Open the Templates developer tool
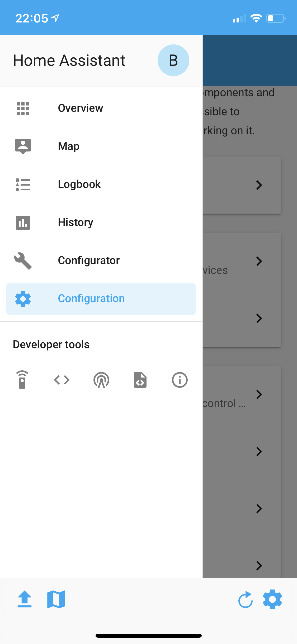The image size is (297, 644). [x=140, y=380]
